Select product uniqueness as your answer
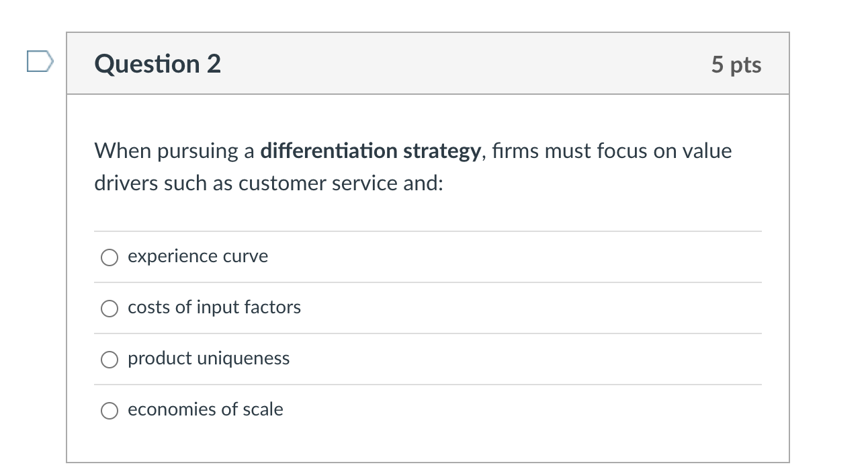The height and width of the screenshot is (476, 868). (x=109, y=359)
